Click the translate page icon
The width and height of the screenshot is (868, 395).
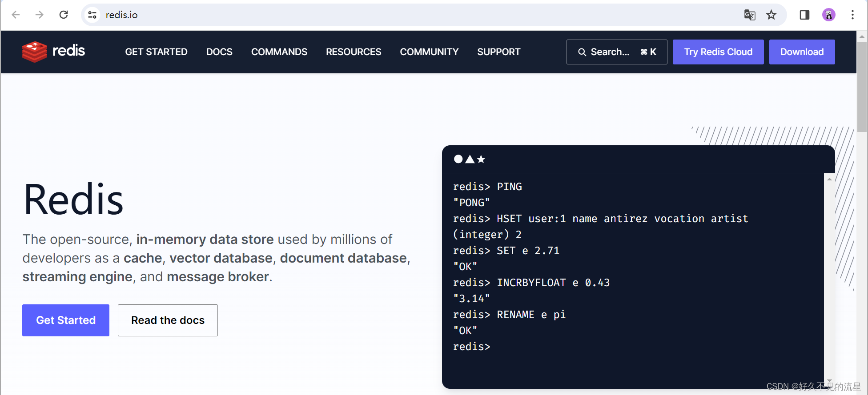tap(750, 15)
